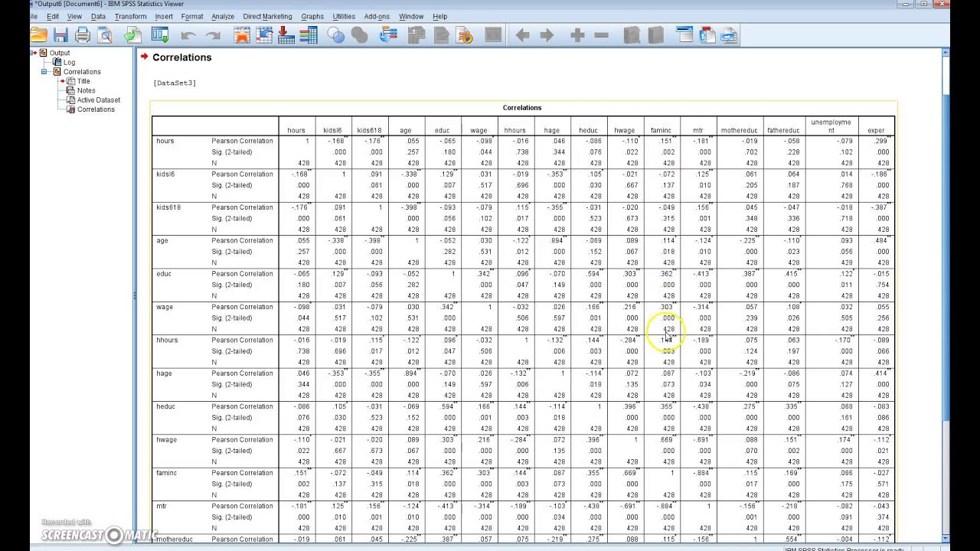The height and width of the screenshot is (551, 980).
Task: Export the output with the green arrow icon
Action: click(132, 34)
